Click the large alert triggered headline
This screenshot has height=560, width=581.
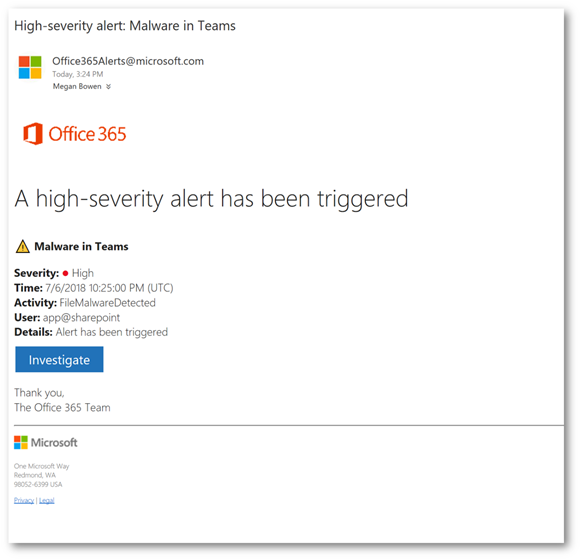click(211, 199)
